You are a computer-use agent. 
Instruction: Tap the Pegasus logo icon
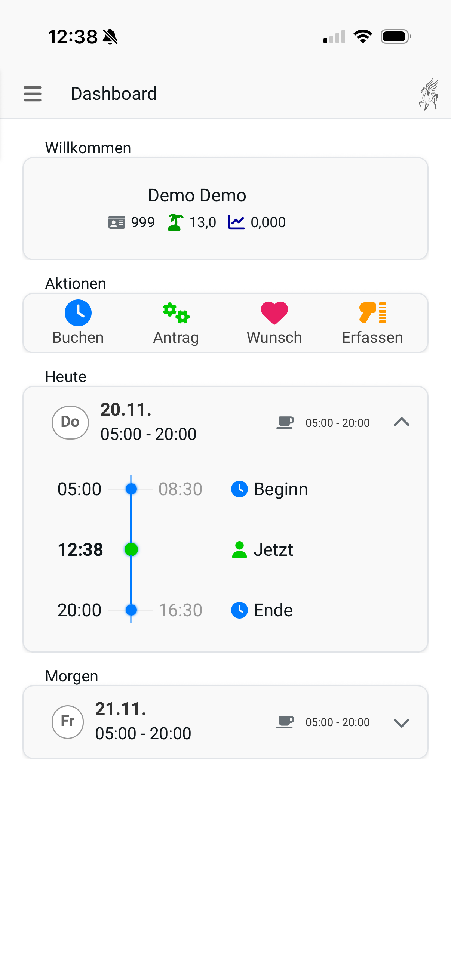[x=429, y=94]
